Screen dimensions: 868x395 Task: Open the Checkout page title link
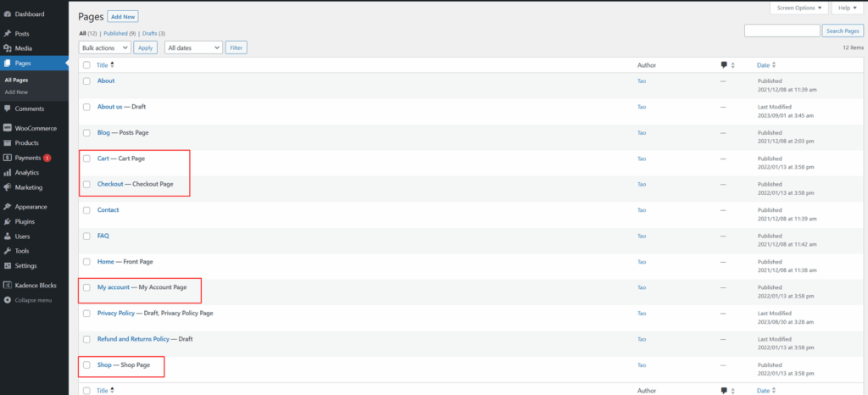coord(110,184)
